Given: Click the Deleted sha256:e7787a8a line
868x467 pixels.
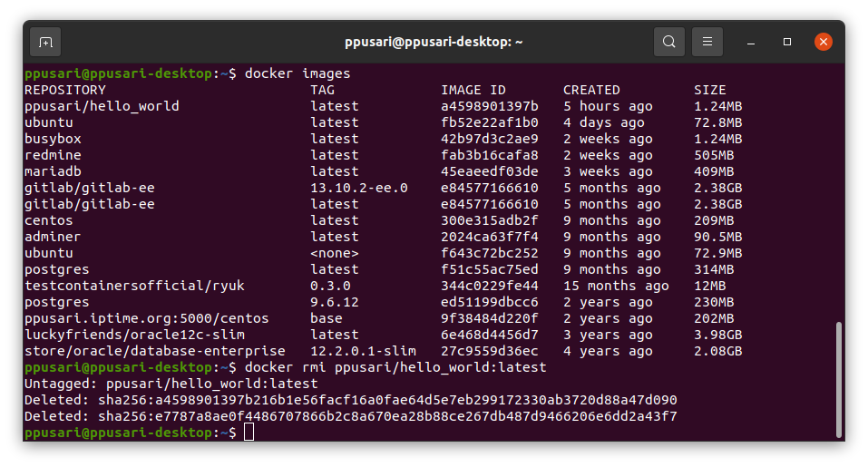Looking at the screenshot, I should click(350, 416).
